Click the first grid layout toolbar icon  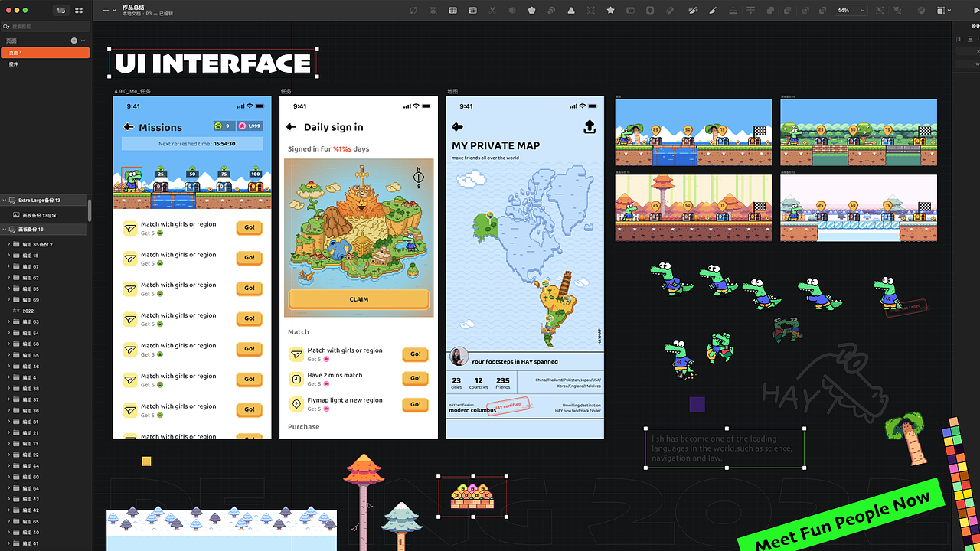453,11
